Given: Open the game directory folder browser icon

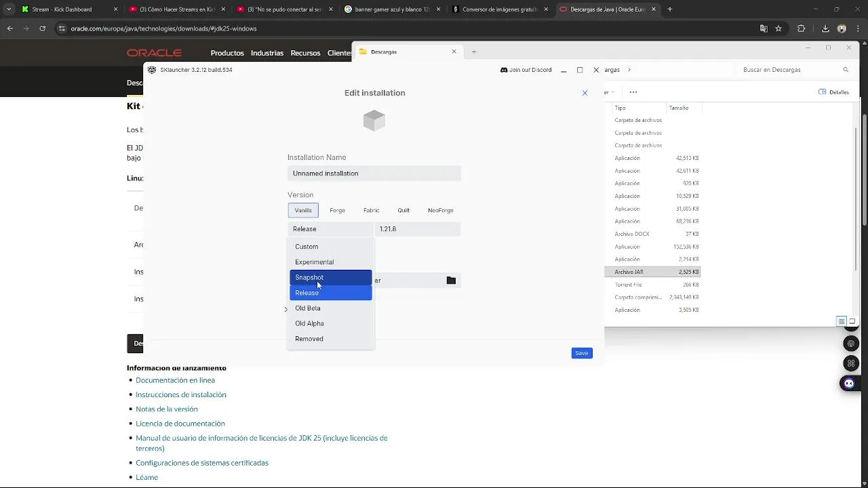Looking at the screenshot, I should click(x=451, y=281).
